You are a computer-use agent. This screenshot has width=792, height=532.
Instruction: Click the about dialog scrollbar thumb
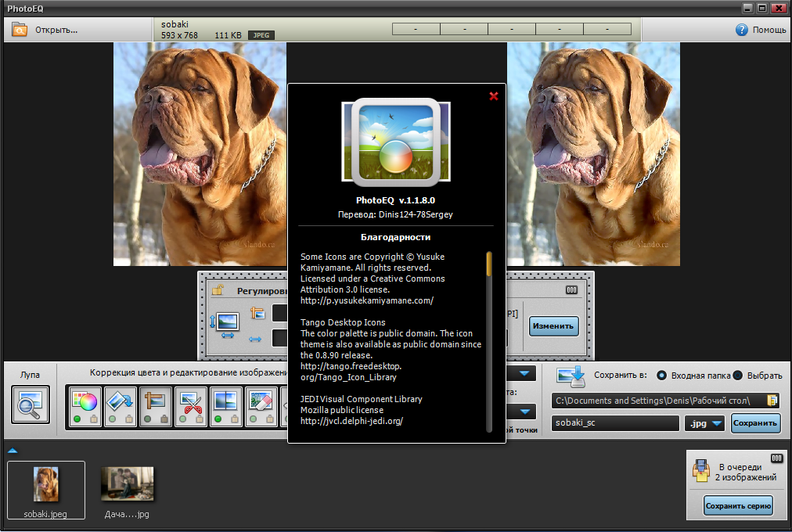(x=489, y=264)
